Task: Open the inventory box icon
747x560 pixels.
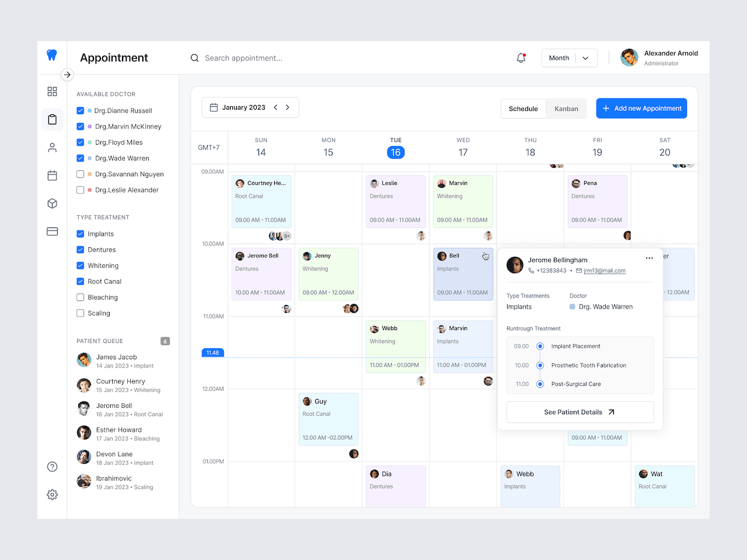Action: pos(52,204)
